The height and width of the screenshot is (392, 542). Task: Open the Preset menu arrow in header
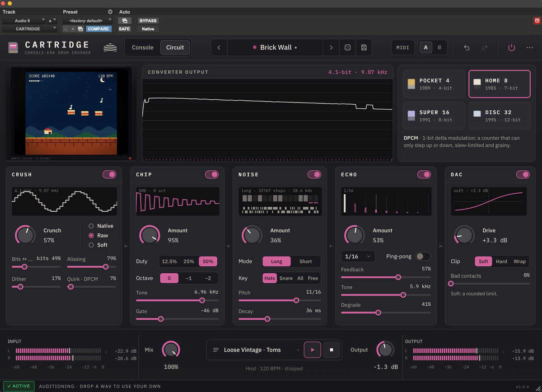[x=110, y=12]
